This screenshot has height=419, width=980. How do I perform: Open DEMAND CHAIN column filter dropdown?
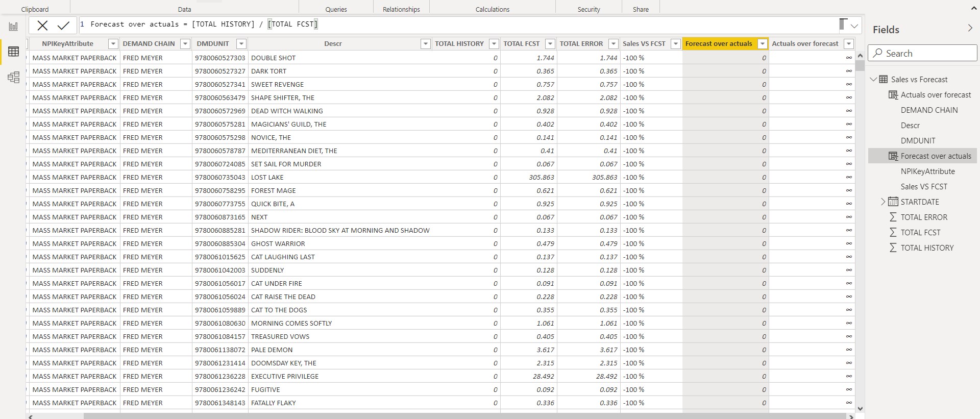point(185,44)
